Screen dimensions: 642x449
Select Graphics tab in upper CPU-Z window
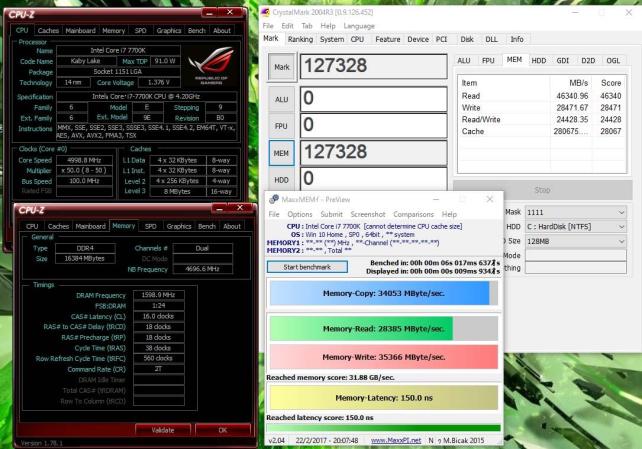[169, 31]
